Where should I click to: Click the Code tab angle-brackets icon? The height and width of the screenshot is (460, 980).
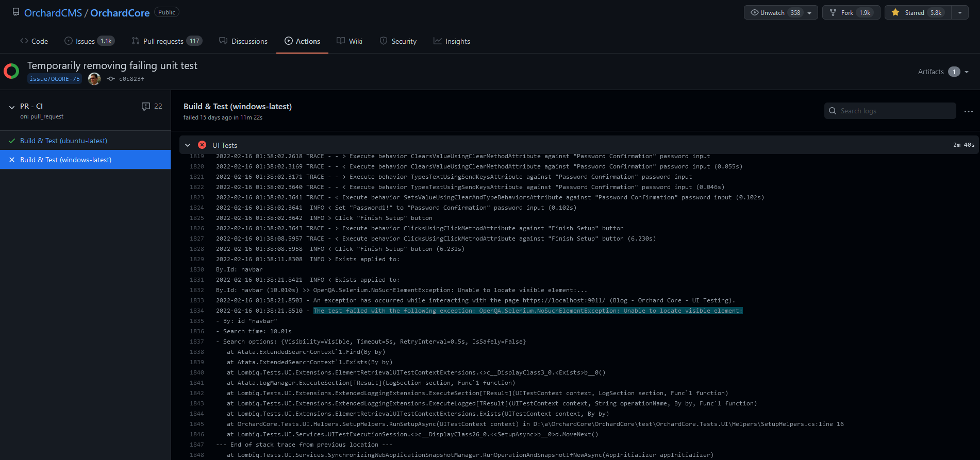24,41
